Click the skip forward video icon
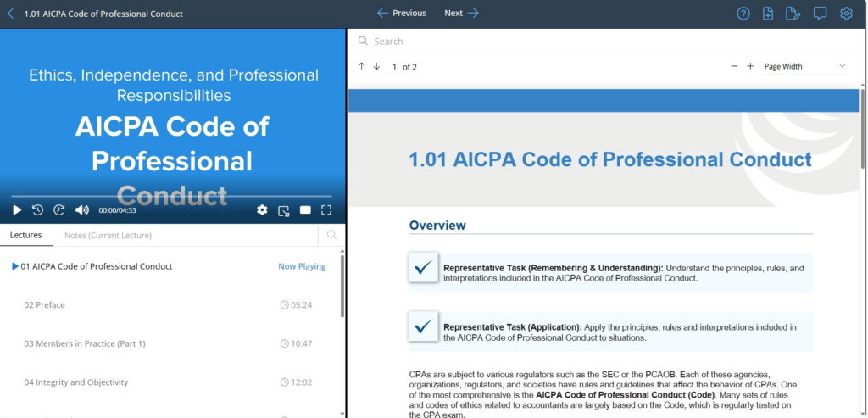This screenshot has height=418, width=868. point(59,210)
